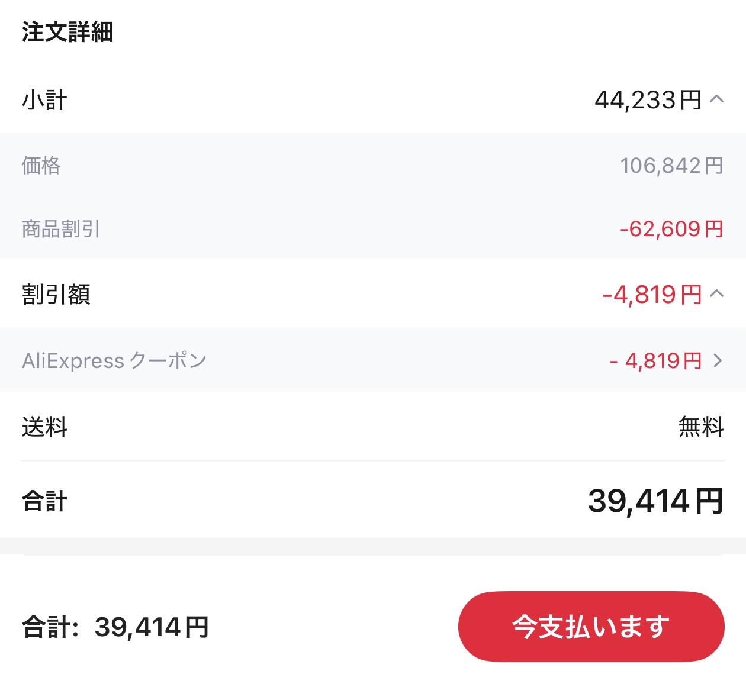
Task: Select the 送料 label
Action: [44, 427]
